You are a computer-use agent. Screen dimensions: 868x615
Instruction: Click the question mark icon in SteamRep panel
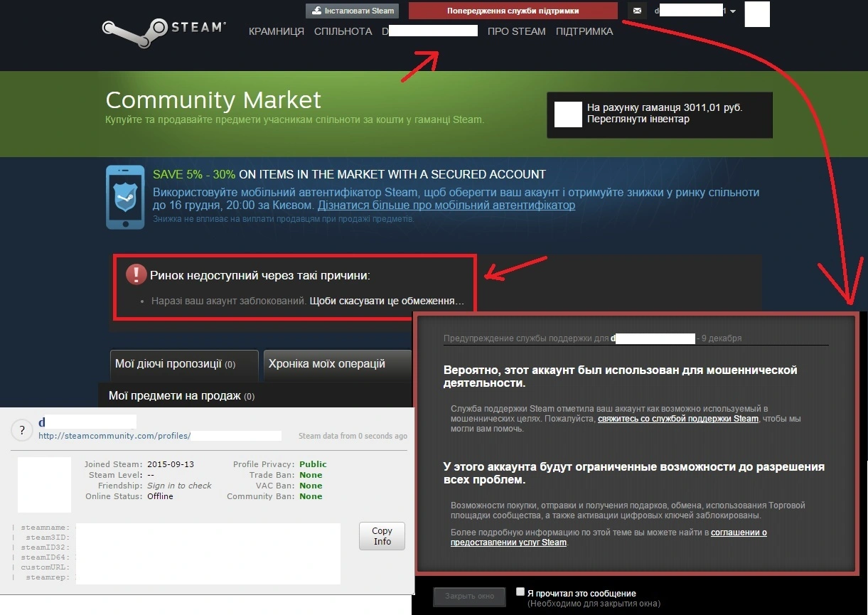coord(22,430)
